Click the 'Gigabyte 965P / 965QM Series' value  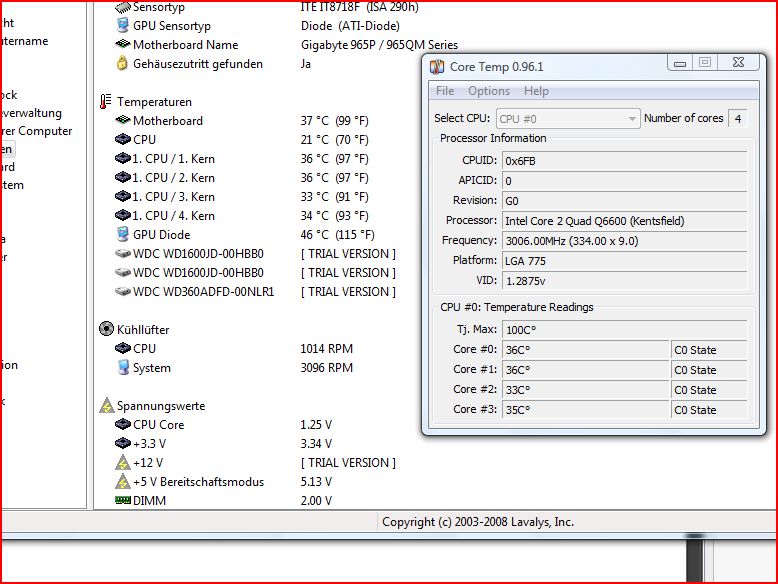click(x=379, y=45)
